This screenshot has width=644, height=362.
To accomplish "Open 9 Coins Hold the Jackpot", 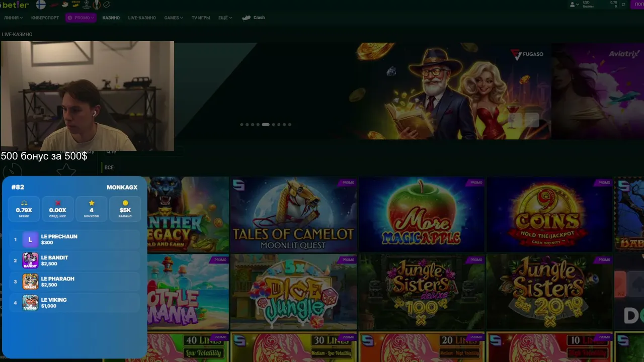I will (x=549, y=215).
